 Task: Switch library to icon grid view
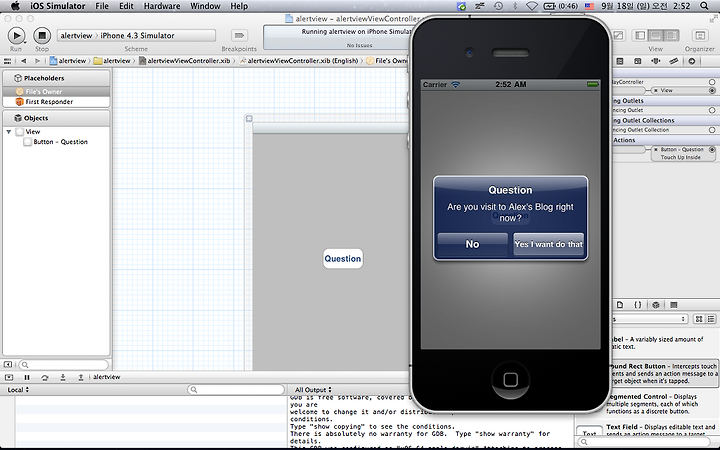coord(699,319)
